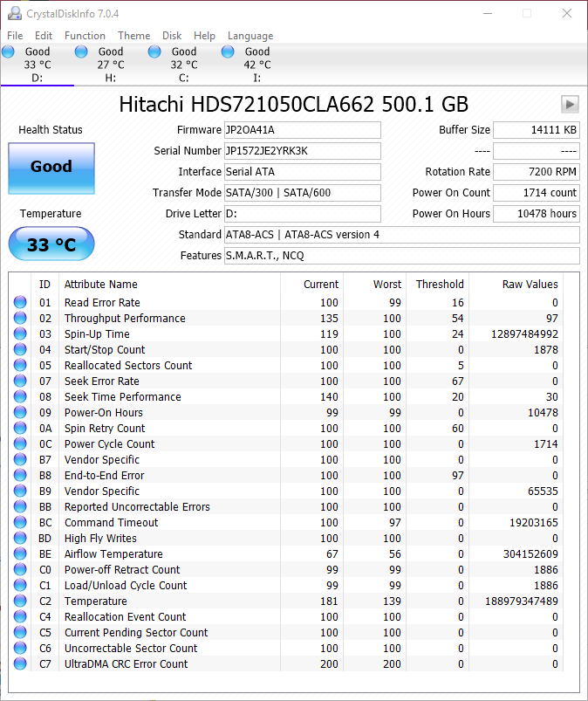This screenshot has height=701, width=588.
Task: Open the Disk menu
Action: click(172, 36)
